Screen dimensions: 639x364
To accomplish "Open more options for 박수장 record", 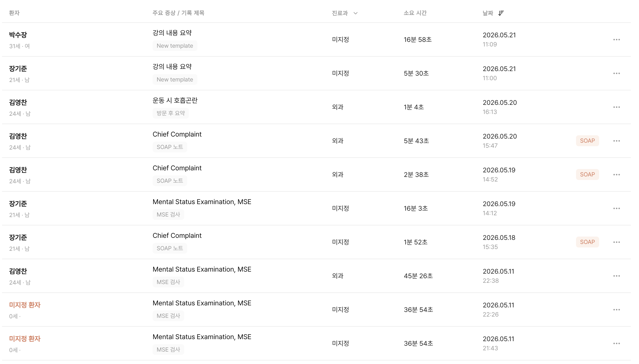I will tap(616, 40).
